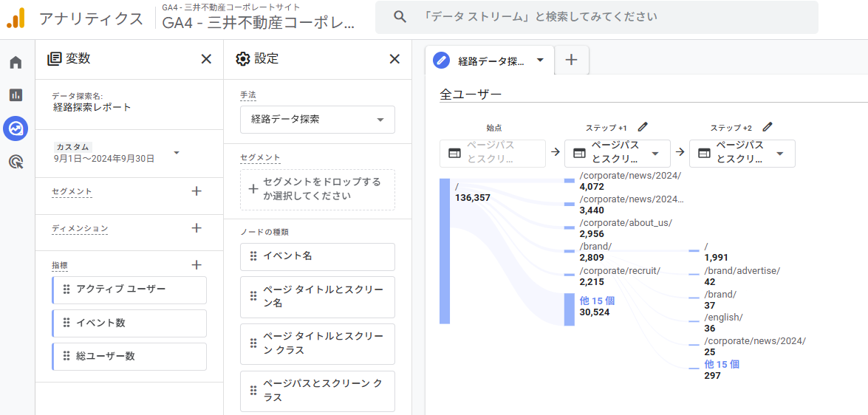Close the 変数 panel

coord(206,59)
